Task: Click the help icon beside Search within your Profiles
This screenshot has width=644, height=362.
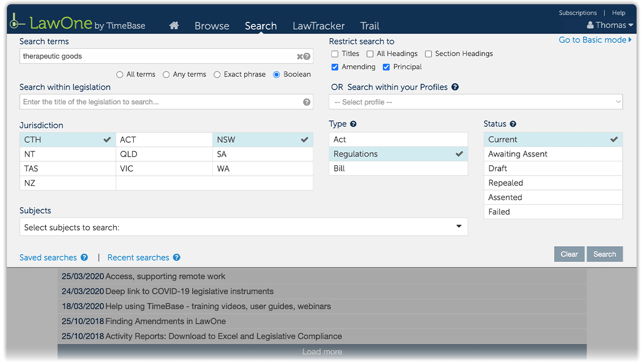Action: point(455,87)
